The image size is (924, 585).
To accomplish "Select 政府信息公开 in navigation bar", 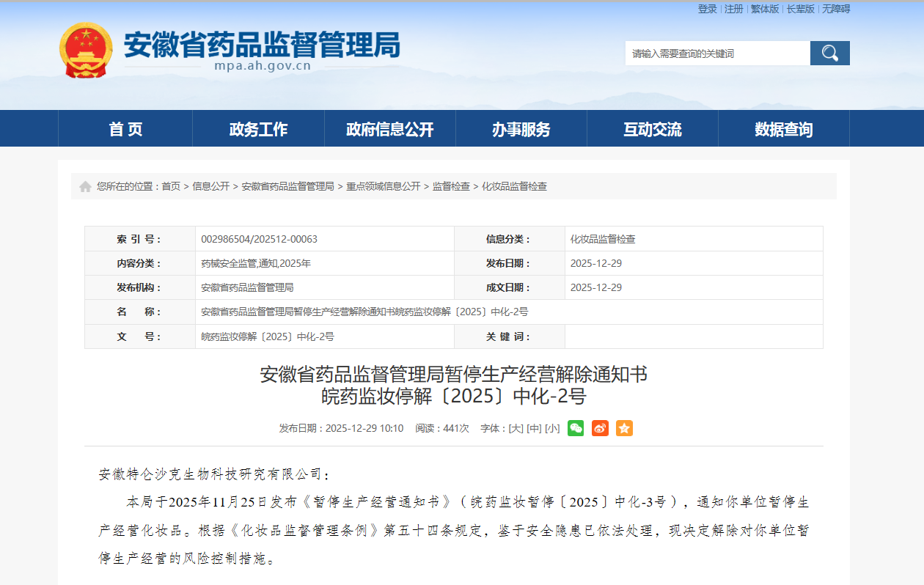I will (390, 129).
